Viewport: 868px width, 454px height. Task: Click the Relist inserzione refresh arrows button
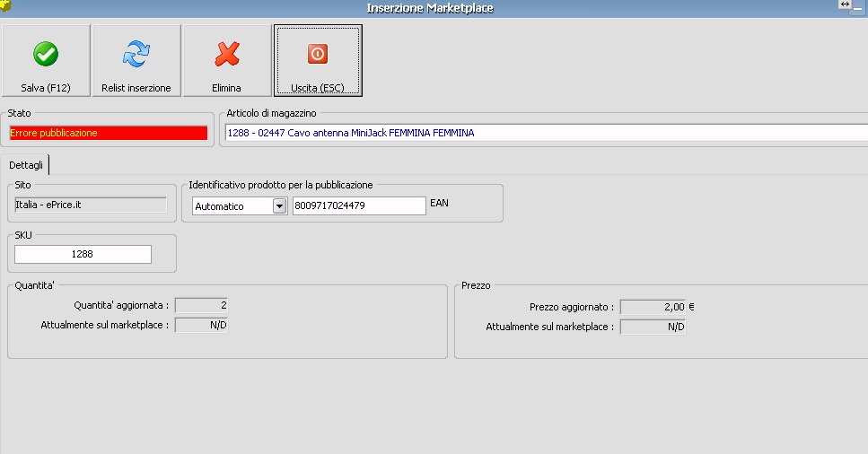point(136,60)
